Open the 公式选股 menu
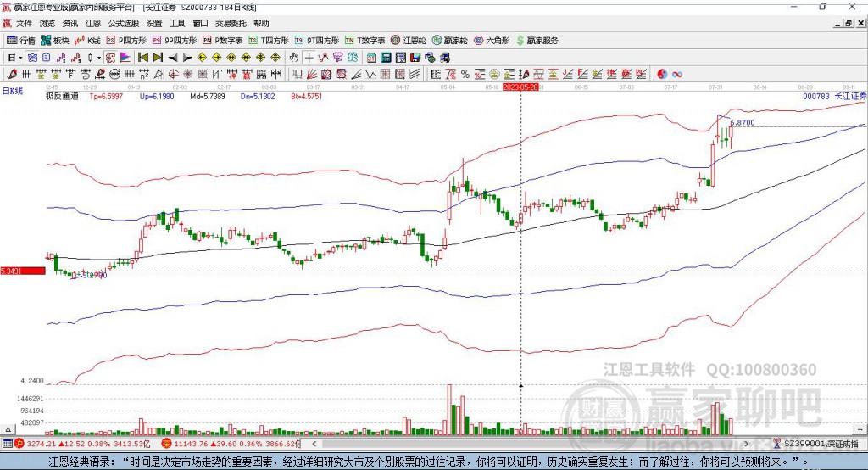This screenshot has height=470, width=868. (124, 23)
